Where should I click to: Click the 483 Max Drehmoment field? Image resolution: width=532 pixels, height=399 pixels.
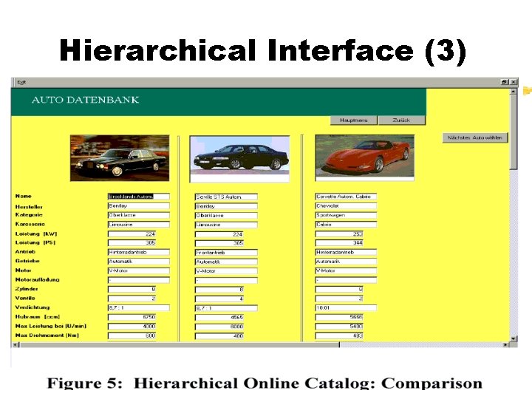pyautogui.click(x=339, y=335)
